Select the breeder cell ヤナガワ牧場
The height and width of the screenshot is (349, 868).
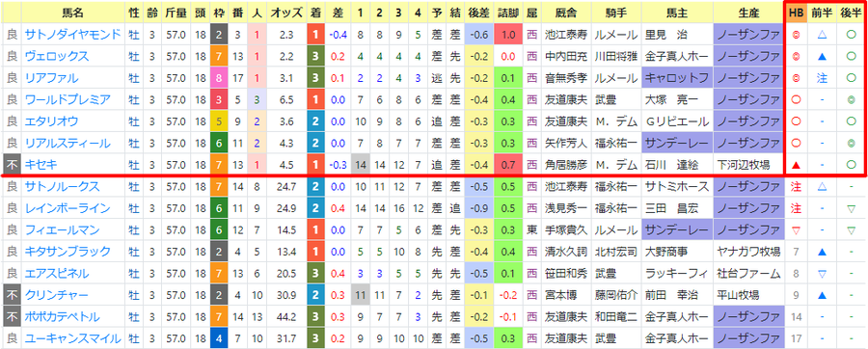click(748, 252)
